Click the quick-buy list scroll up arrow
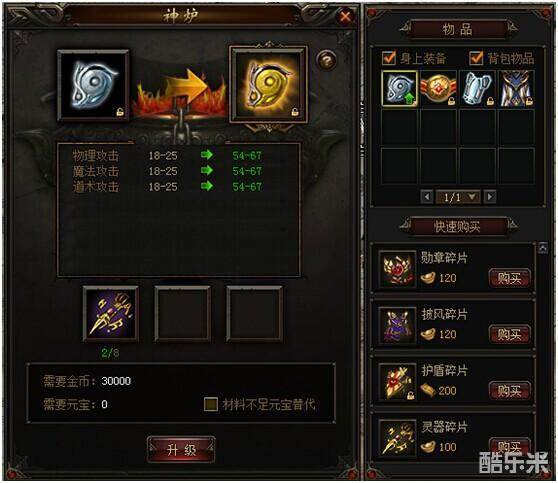The width and height of the screenshot is (558, 483). (542, 248)
